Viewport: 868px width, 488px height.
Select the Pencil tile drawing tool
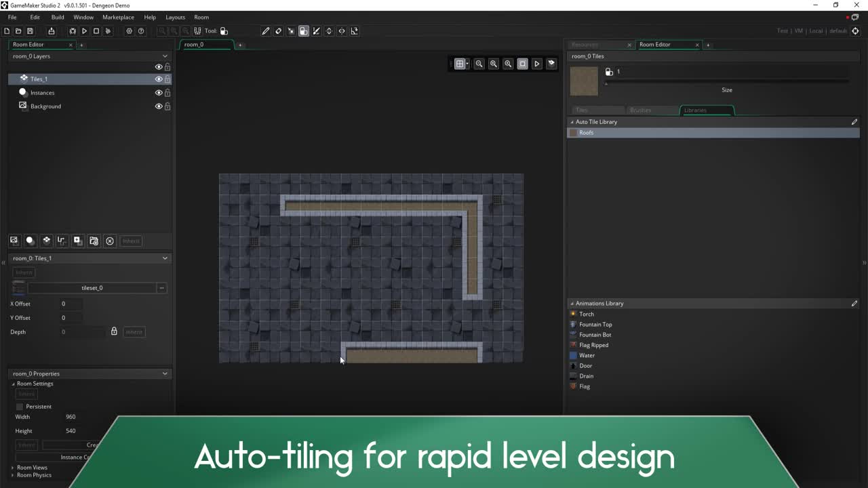click(266, 31)
